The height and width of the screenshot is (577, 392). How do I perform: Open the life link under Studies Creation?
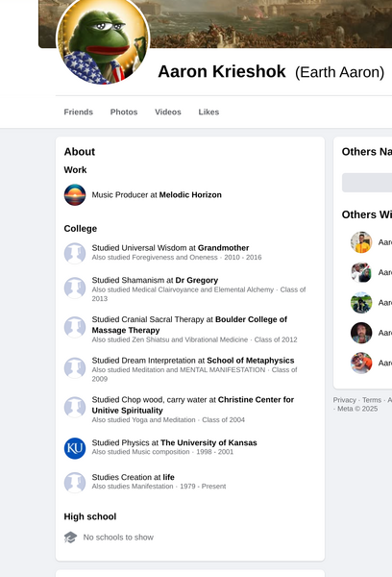(x=168, y=477)
